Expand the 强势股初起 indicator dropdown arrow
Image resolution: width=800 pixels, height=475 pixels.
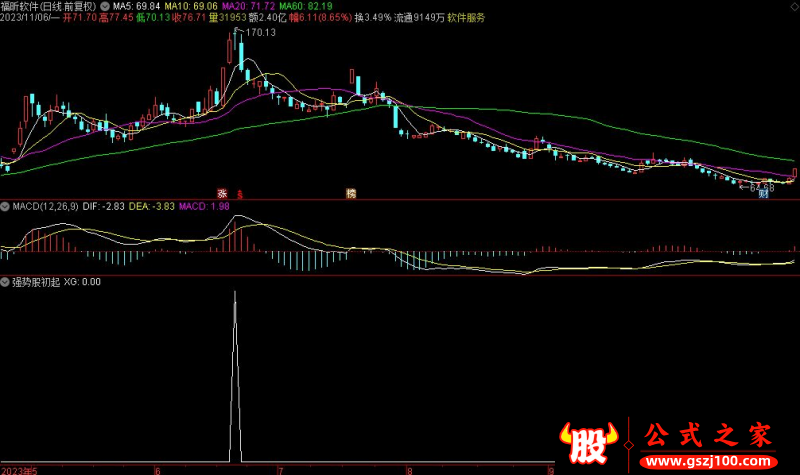[x=5, y=282]
